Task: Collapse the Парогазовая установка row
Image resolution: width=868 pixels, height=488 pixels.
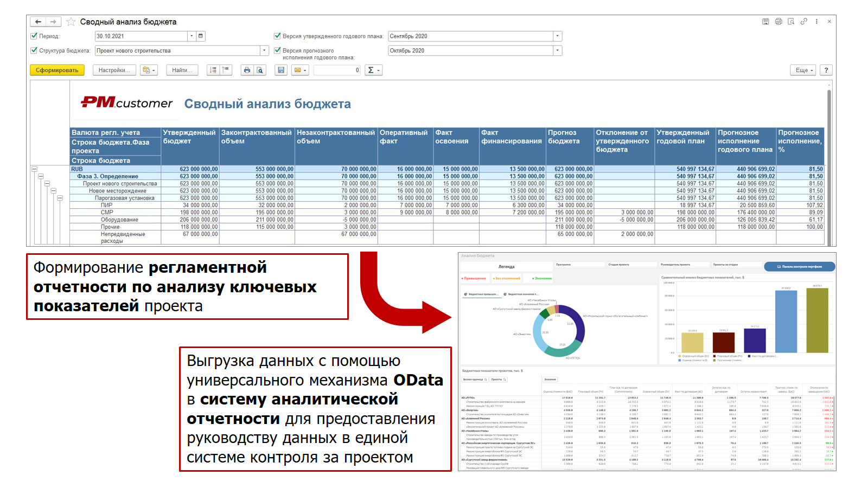Action: pyautogui.click(x=60, y=198)
